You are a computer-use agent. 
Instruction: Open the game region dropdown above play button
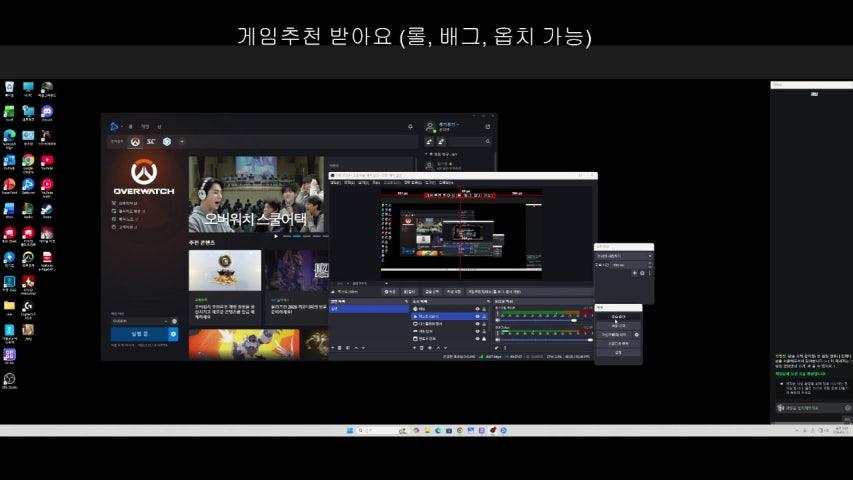pos(140,321)
